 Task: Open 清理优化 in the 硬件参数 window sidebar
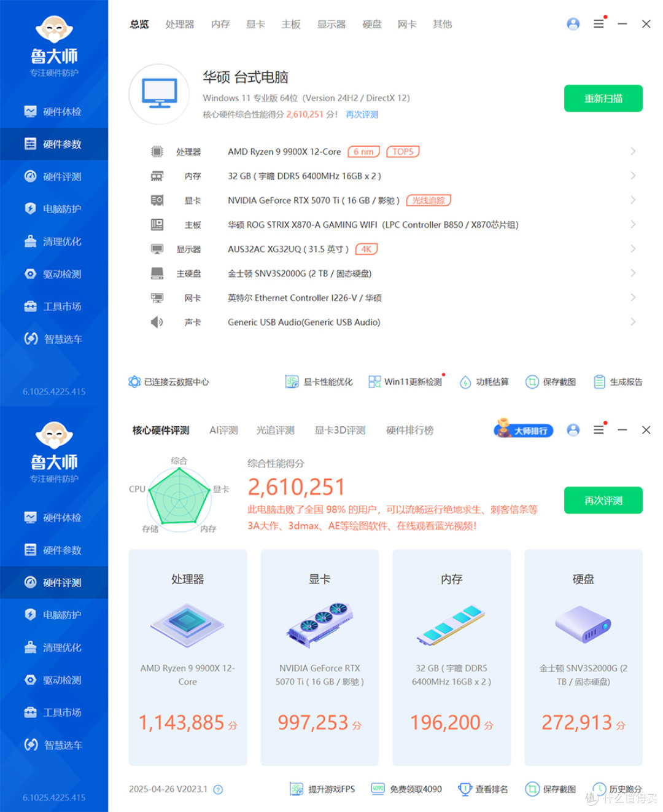[x=54, y=241]
